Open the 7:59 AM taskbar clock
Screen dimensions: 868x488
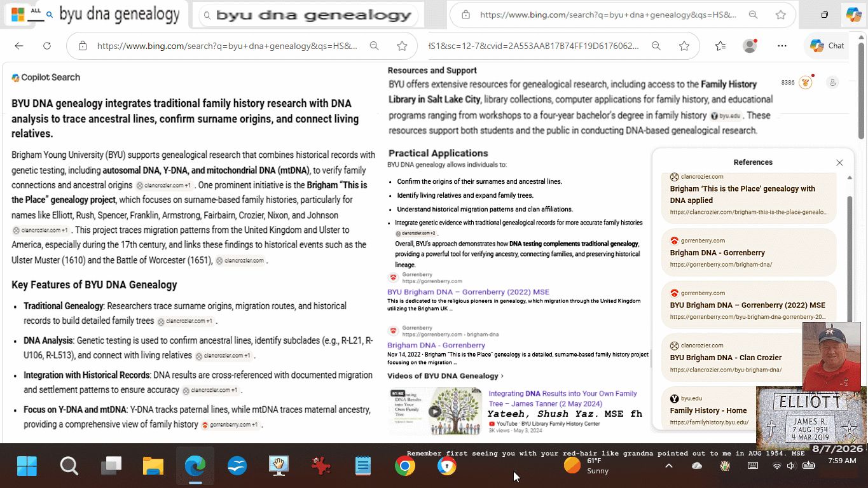pyautogui.click(x=842, y=461)
